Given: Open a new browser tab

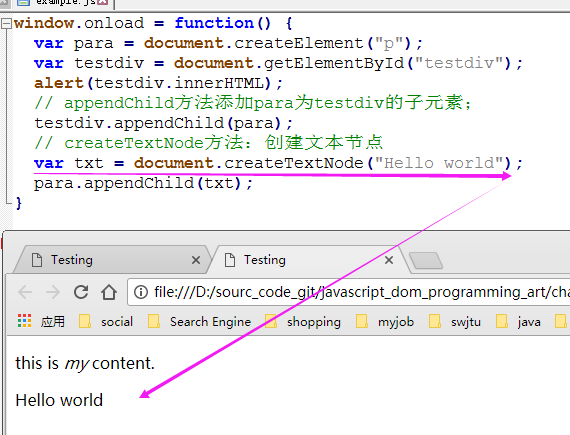Looking at the screenshot, I should [426, 261].
